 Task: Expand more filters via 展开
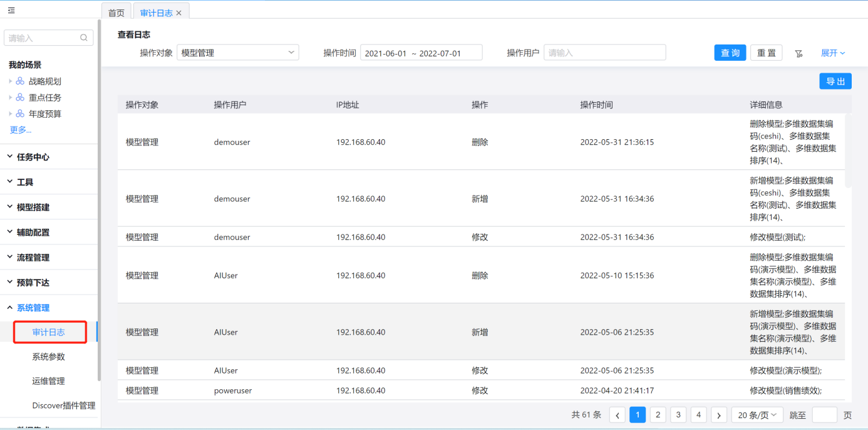coord(832,53)
